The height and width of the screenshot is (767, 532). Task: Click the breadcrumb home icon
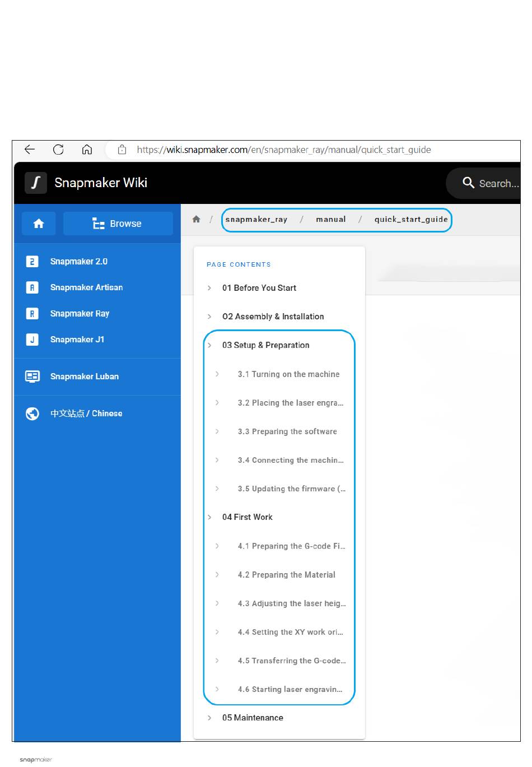[x=196, y=219]
